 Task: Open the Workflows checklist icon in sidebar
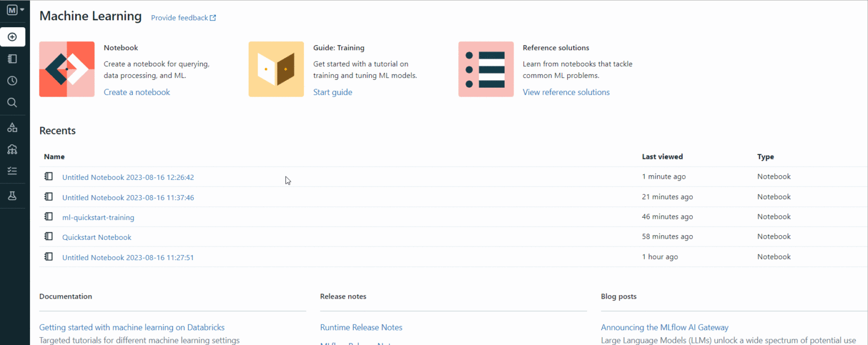(12, 171)
